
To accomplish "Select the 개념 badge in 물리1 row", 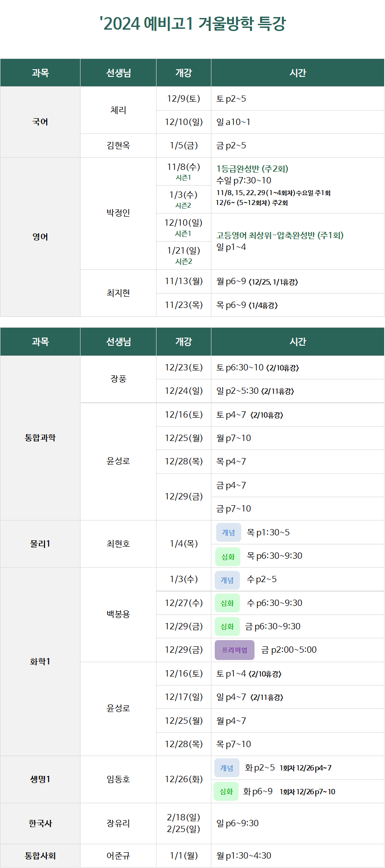I will tap(228, 533).
